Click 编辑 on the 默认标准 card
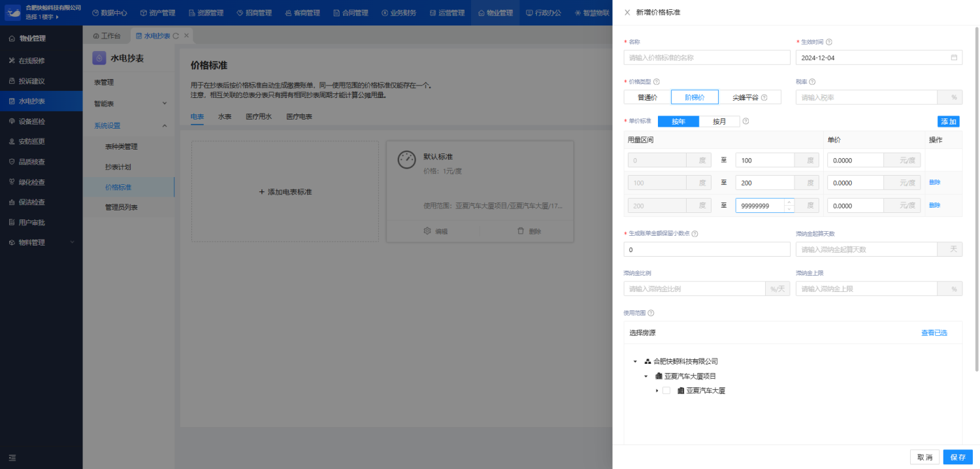This screenshot has width=980, height=469. click(x=435, y=231)
